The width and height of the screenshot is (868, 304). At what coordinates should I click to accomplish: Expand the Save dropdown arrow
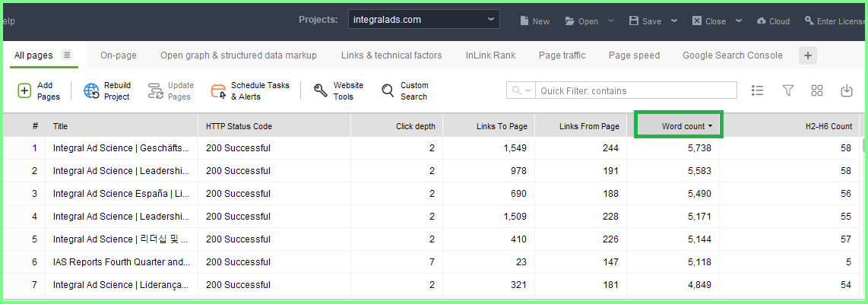(673, 21)
